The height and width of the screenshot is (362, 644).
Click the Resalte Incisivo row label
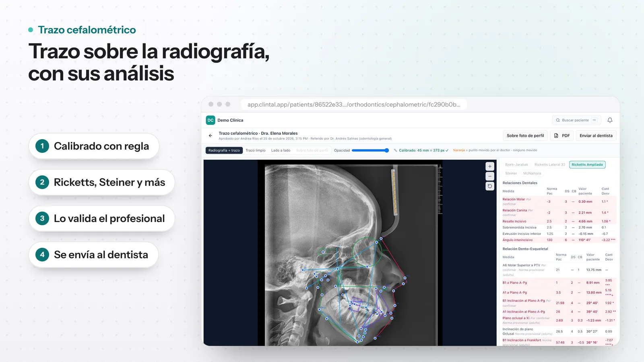tap(514, 221)
